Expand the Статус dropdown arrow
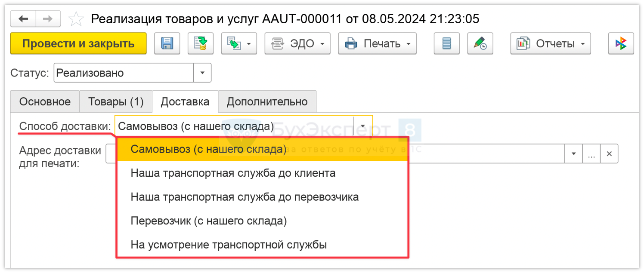The height and width of the screenshot is (273, 644). pyautogui.click(x=202, y=73)
